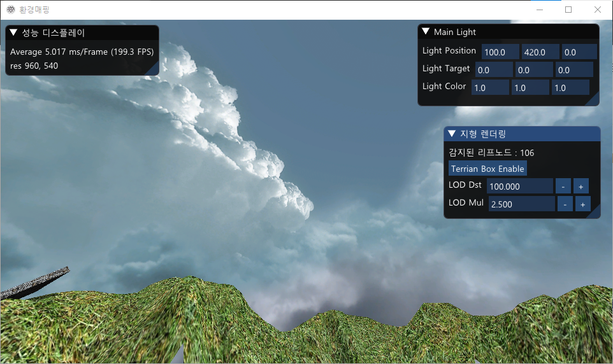Edit Light Target Y value field

(534, 70)
